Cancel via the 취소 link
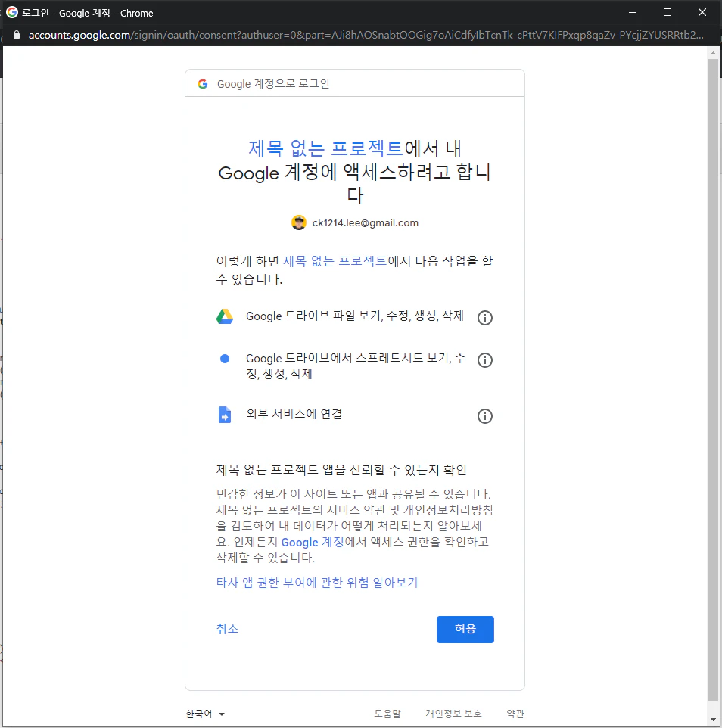Viewport: 722px width, 728px height. click(227, 629)
